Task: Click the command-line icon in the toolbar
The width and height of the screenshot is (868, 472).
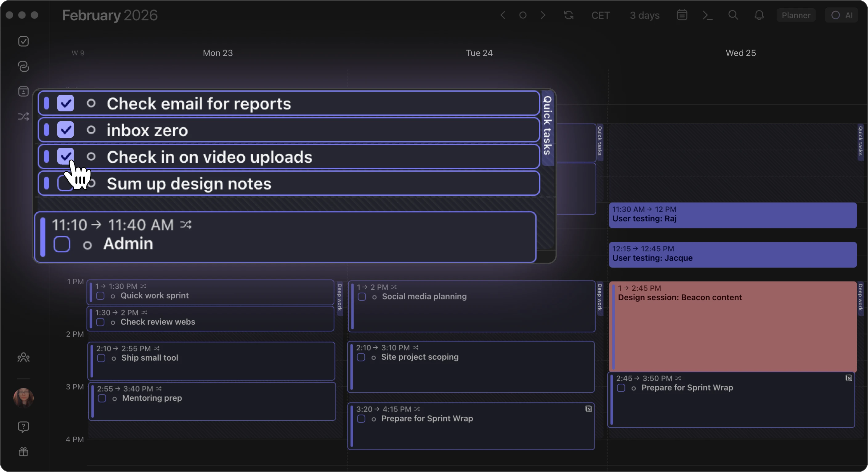Action: tap(708, 15)
